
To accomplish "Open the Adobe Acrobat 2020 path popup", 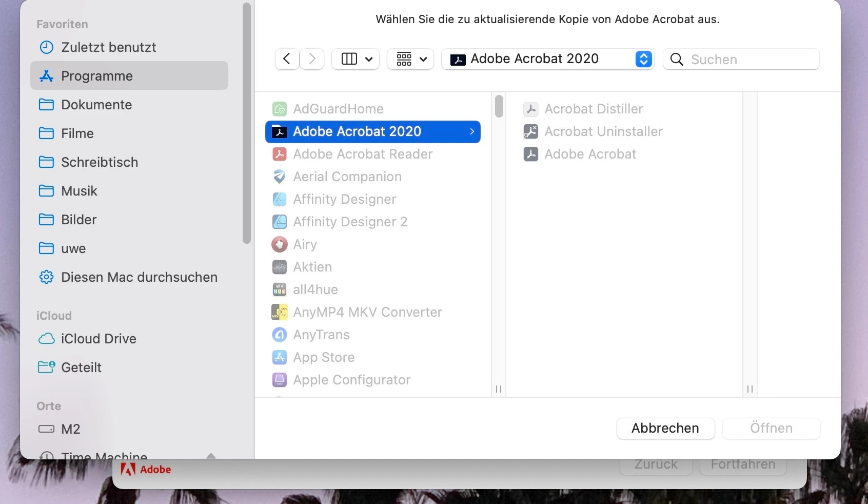I will pos(547,59).
